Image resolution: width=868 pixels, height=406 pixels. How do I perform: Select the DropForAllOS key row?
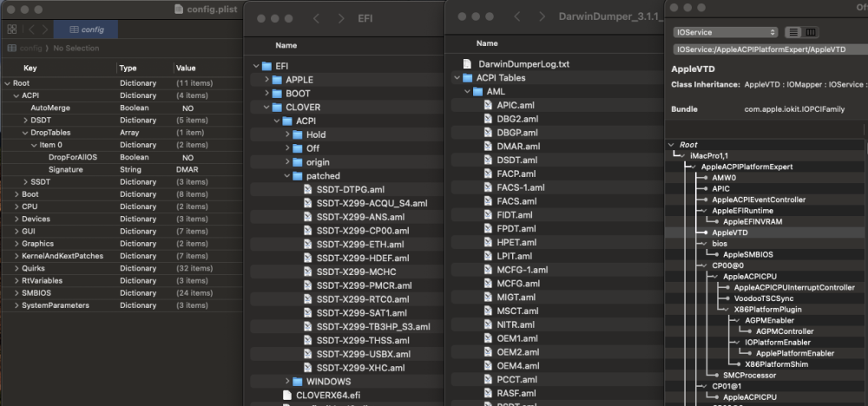coord(73,157)
